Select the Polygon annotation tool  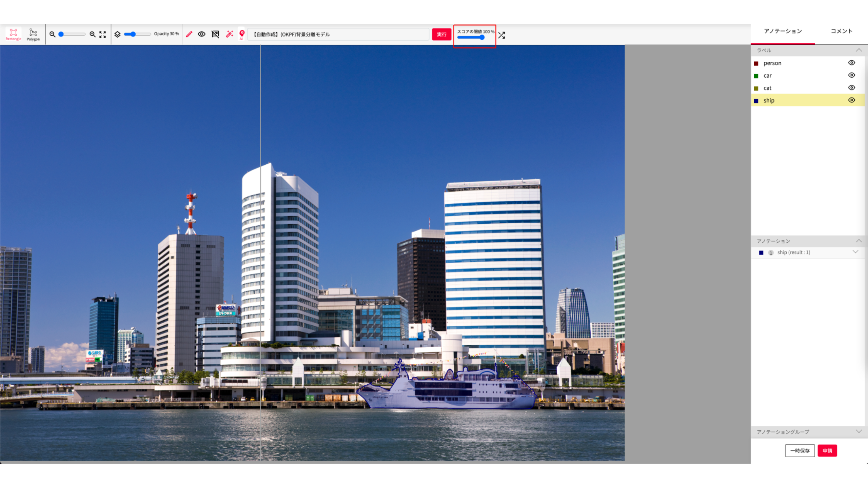click(x=33, y=34)
